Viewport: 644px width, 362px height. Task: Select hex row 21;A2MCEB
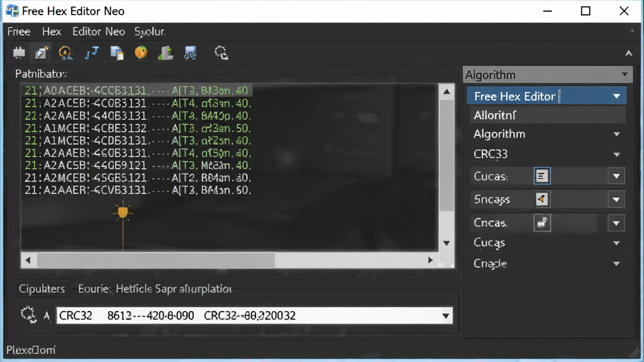(x=137, y=178)
